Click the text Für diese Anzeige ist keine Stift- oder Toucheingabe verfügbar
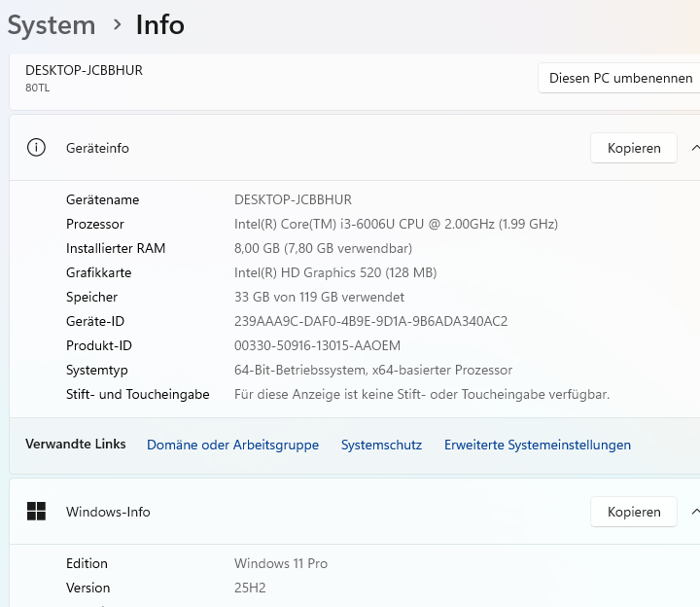700x607 pixels. point(422,394)
